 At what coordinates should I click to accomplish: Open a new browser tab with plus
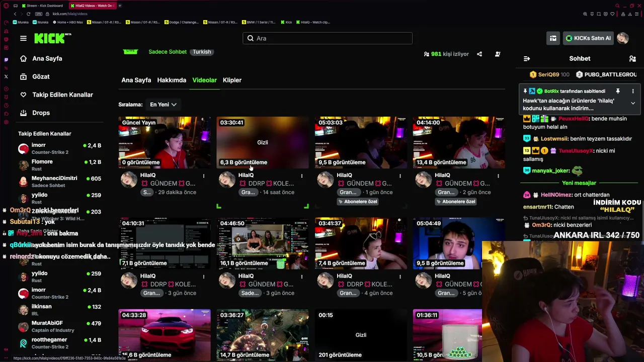120,6
